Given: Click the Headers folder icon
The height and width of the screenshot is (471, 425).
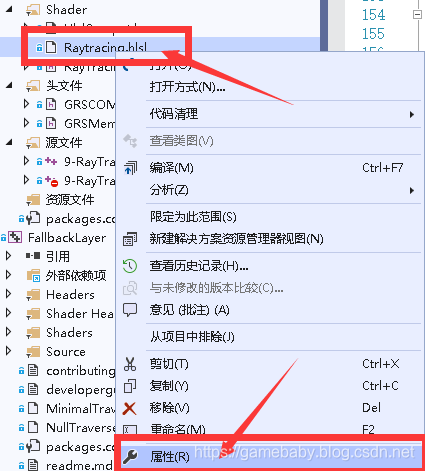Looking at the screenshot, I should [33, 295].
